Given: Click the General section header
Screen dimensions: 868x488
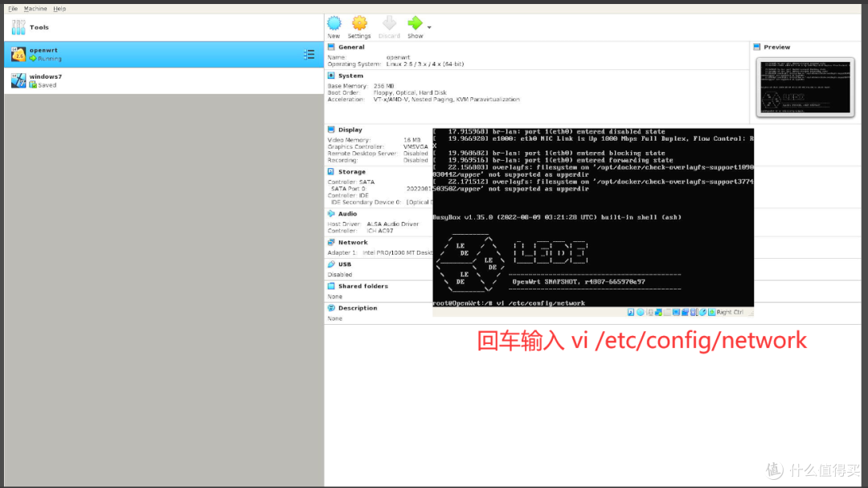Looking at the screenshot, I should point(351,47).
